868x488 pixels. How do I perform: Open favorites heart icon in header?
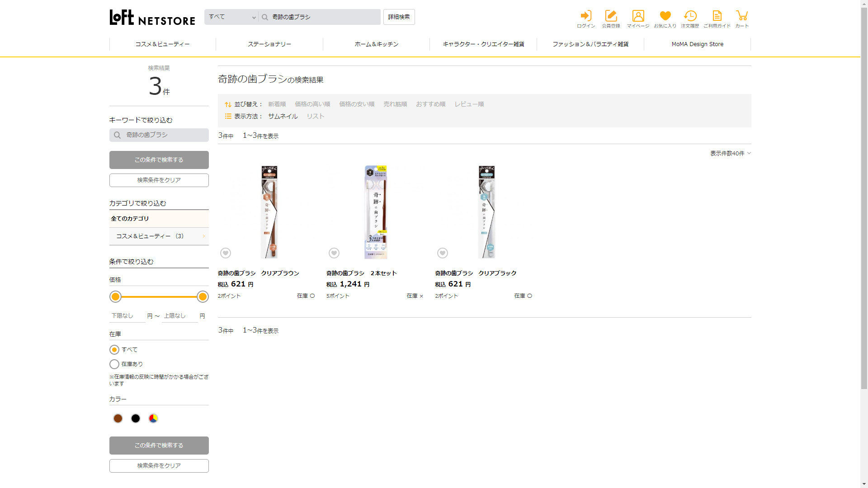665,16
